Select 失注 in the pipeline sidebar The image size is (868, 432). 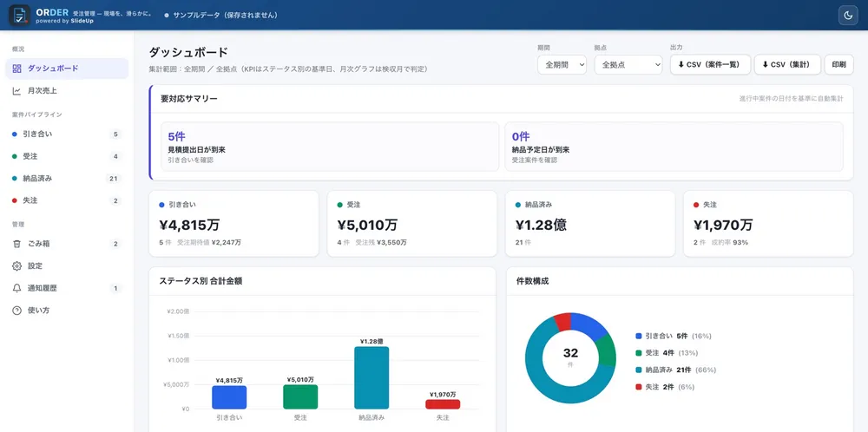pos(67,200)
